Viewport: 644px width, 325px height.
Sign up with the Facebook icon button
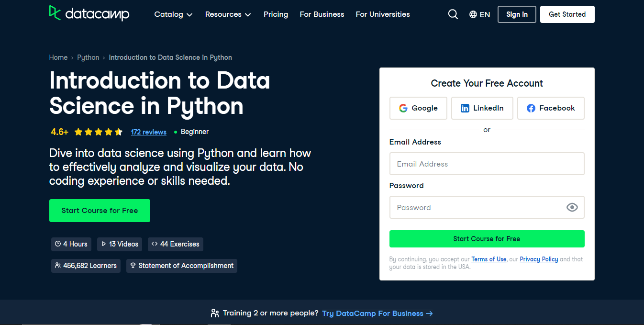click(x=550, y=108)
